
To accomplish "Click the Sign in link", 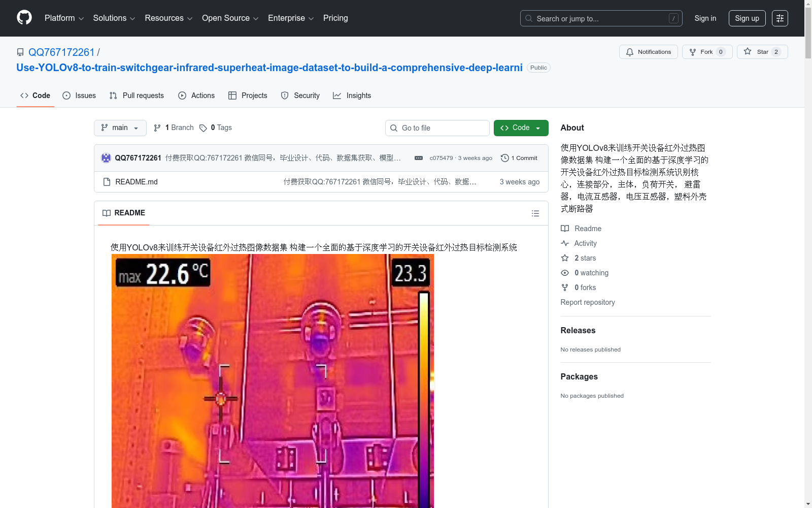I will pyautogui.click(x=705, y=18).
